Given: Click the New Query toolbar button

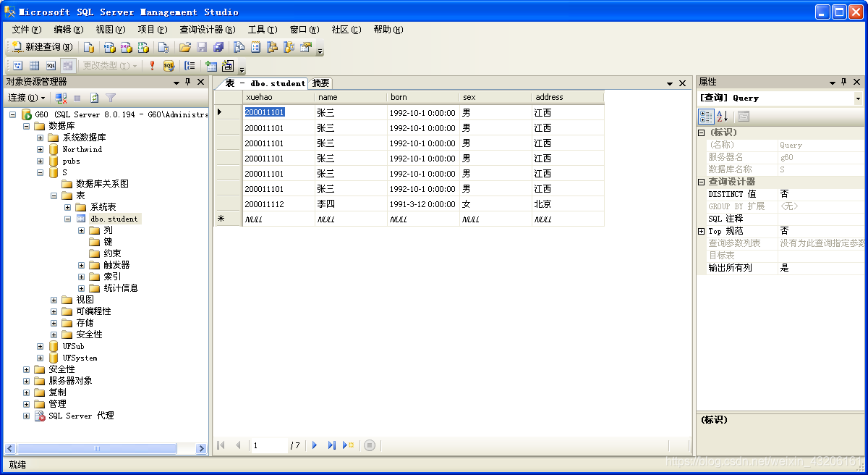Looking at the screenshot, I should pos(43,47).
